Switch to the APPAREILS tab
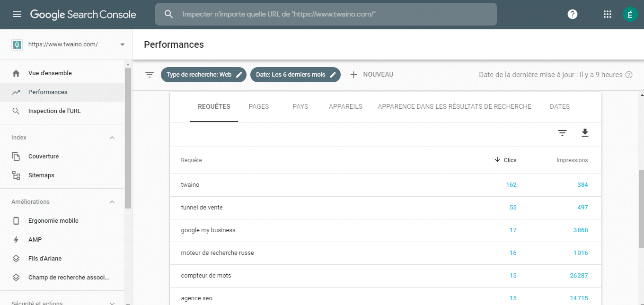 point(346,107)
